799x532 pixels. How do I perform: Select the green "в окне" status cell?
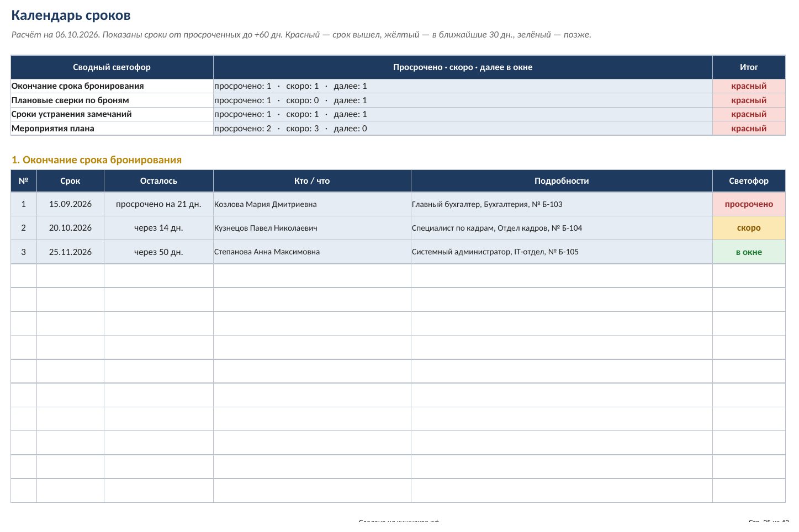(749, 252)
